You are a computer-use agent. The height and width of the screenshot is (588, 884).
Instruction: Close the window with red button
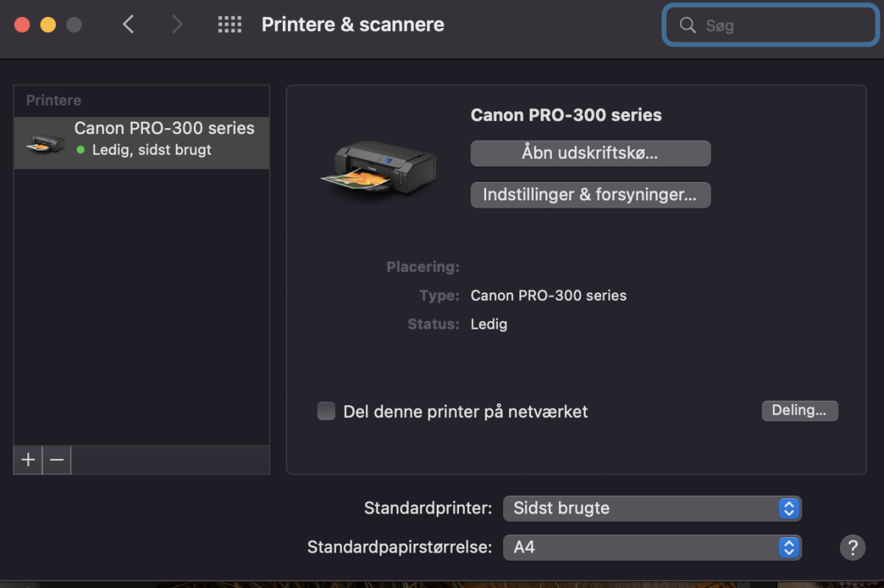(x=22, y=25)
